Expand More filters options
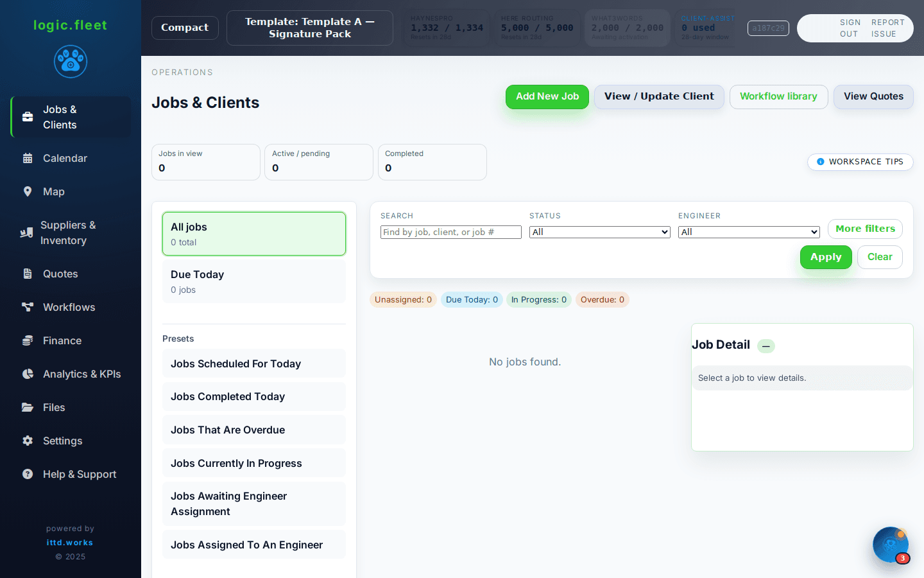The width and height of the screenshot is (924, 578). tap(864, 229)
